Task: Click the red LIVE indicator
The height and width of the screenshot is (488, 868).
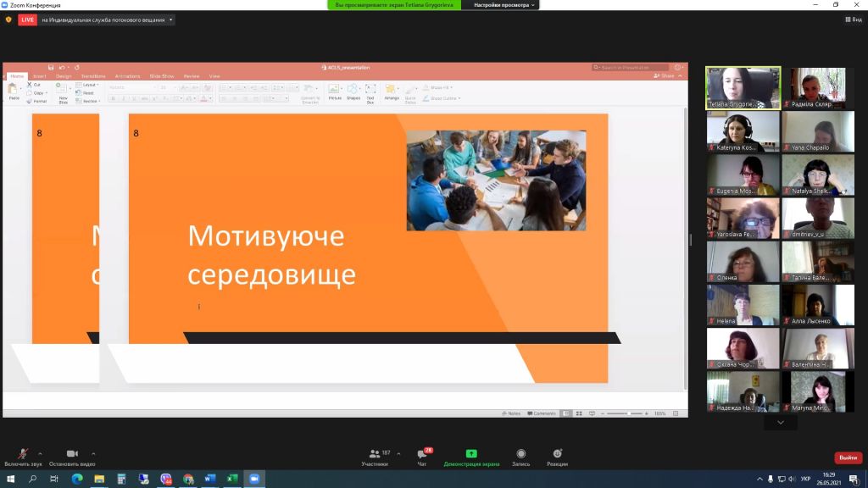Action: click(x=27, y=20)
